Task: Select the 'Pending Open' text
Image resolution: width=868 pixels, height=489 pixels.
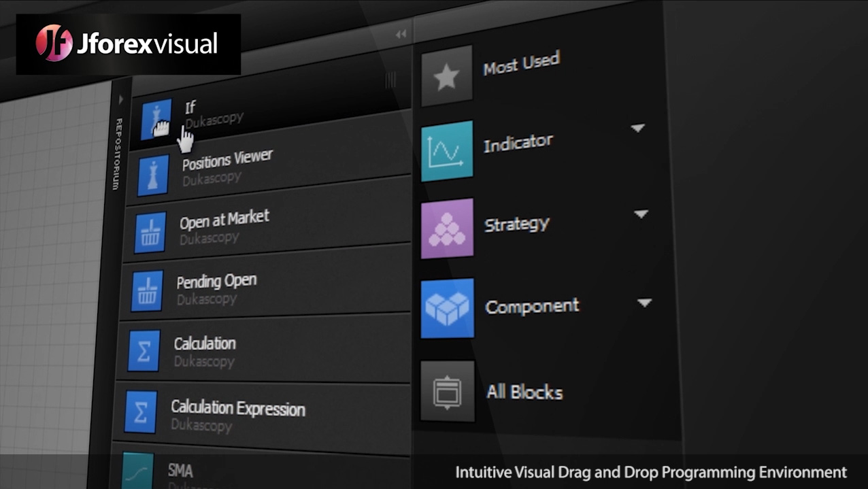Action: click(216, 281)
